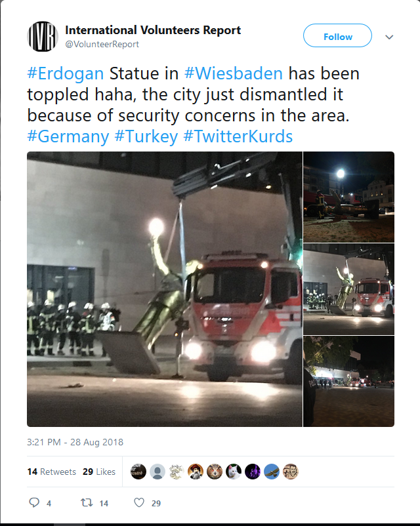The image size is (420, 526).
Task: Show the list of 14 Retweets
Action: pyautogui.click(x=52, y=472)
